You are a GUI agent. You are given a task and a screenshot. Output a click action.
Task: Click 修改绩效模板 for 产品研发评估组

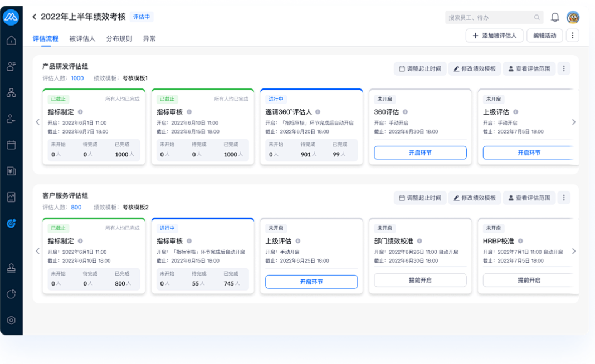475,68
